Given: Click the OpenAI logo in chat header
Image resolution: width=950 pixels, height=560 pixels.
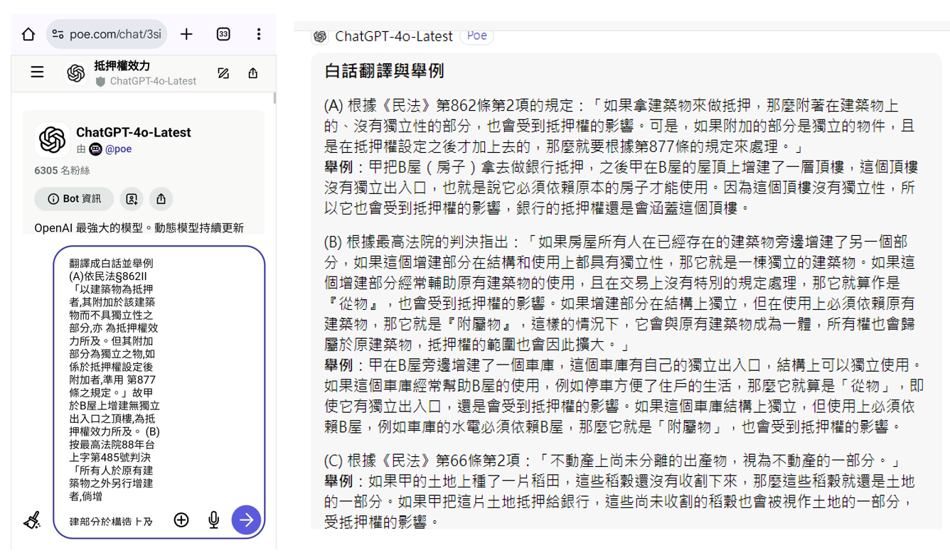Looking at the screenshot, I should click(76, 72).
